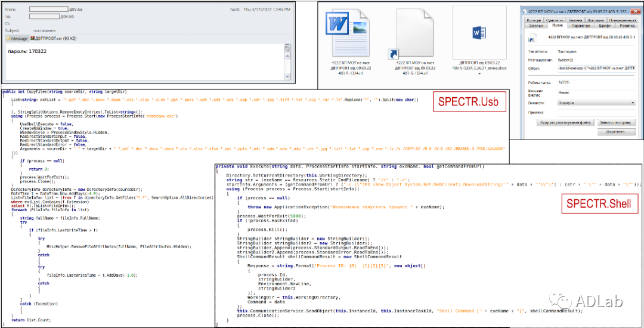Switch to the Message tab in email
Image resolution: width=644 pixels, height=328 pixels.
pos(17,38)
